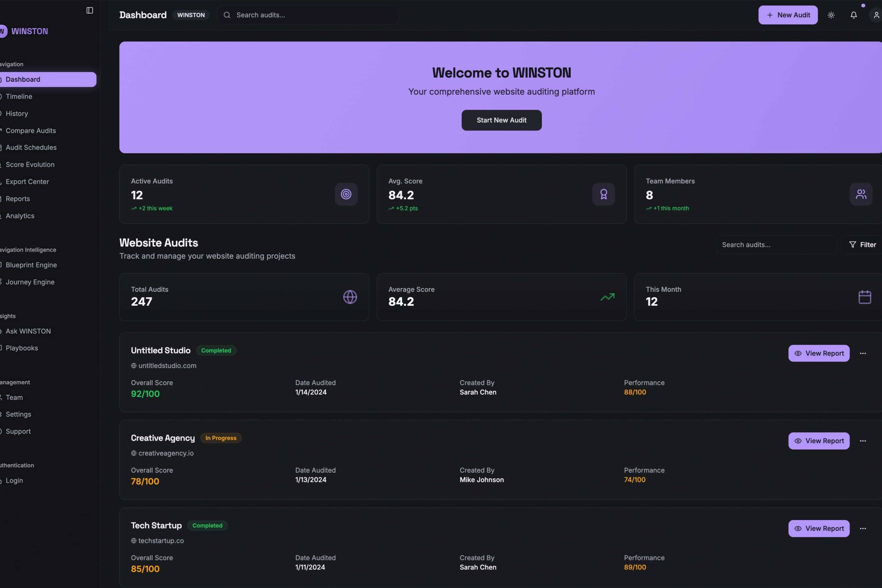Open user profile avatar icon
The width and height of the screenshot is (882, 588).
point(876,15)
